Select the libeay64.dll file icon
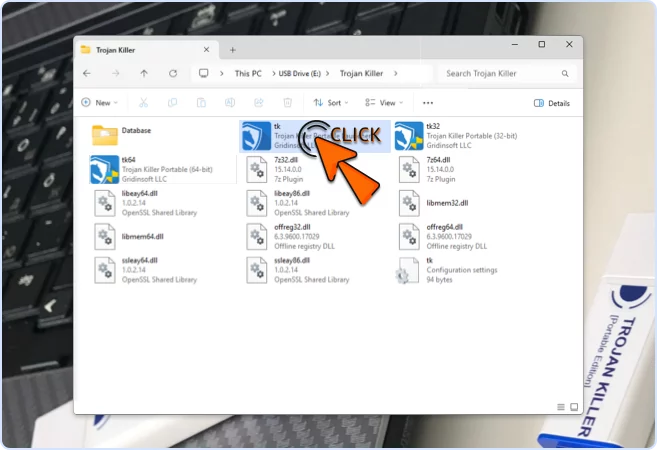Image resolution: width=657 pixels, height=450 pixels. (105, 203)
